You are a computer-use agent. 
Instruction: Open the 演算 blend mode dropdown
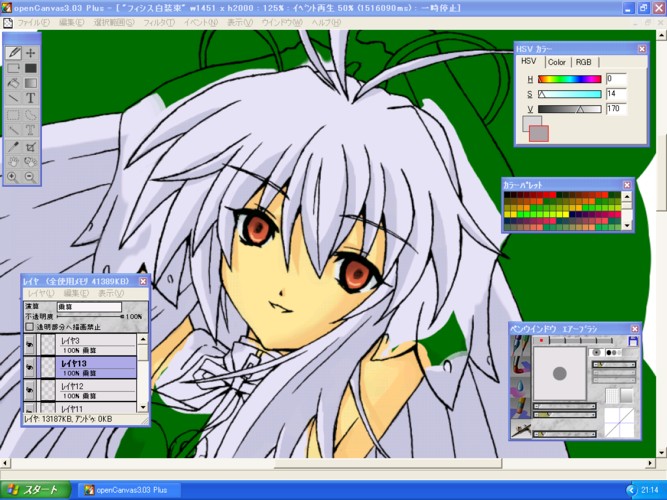pyautogui.click(x=89, y=307)
